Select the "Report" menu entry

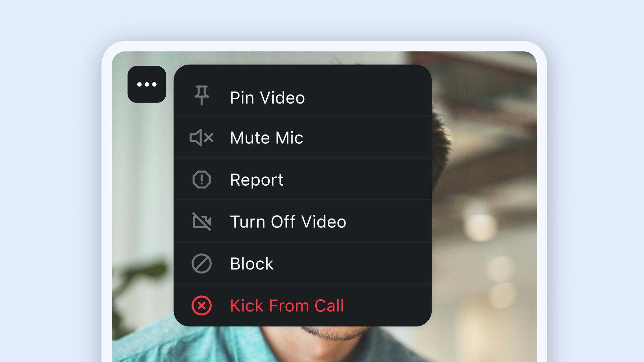coord(257,180)
